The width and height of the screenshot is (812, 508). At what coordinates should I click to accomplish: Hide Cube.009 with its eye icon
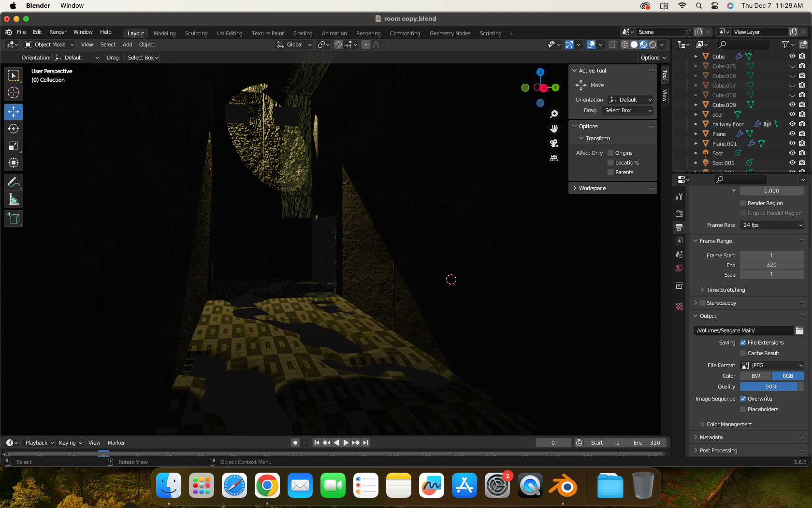(x=792, y=105)
